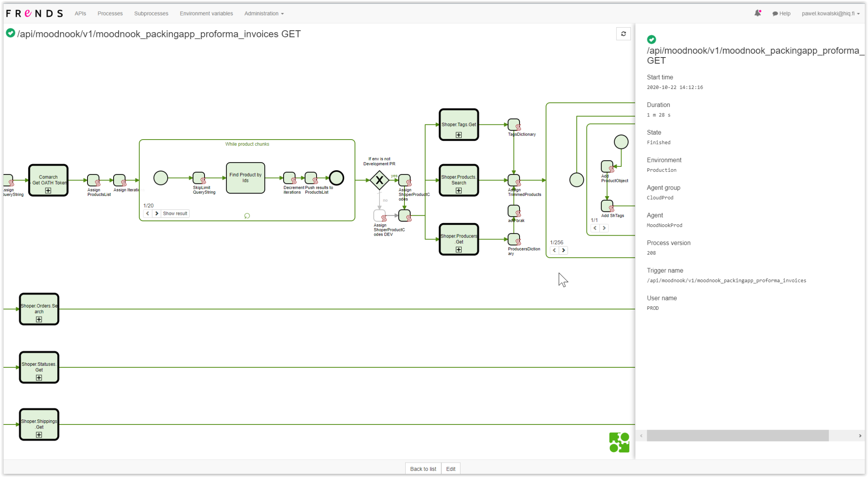Expand the Shoper.Tags.Get subprocess
This screenshot has width=868, height=477.
click(x=458, y=135)
